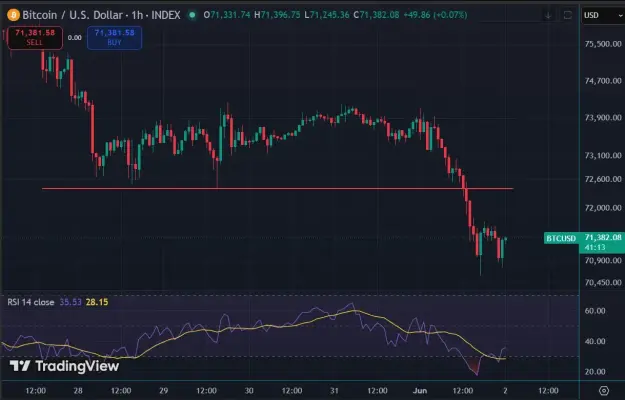Click the red 71,381.58 SELL button
The width and height of the screenshot is (625, 400).
pos(35,38)
